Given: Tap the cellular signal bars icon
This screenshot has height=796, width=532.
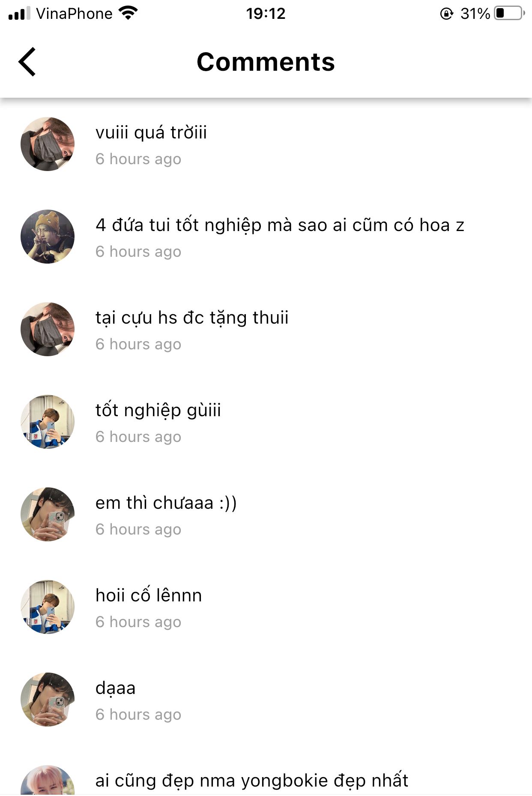Looking at the screenshot, I should point(19,13).
